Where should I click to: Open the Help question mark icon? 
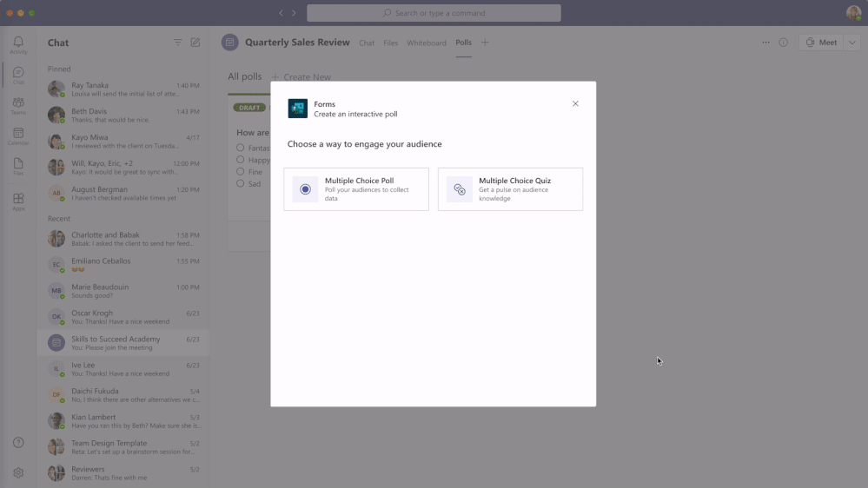pyautogui.click(x=18, y=443)
